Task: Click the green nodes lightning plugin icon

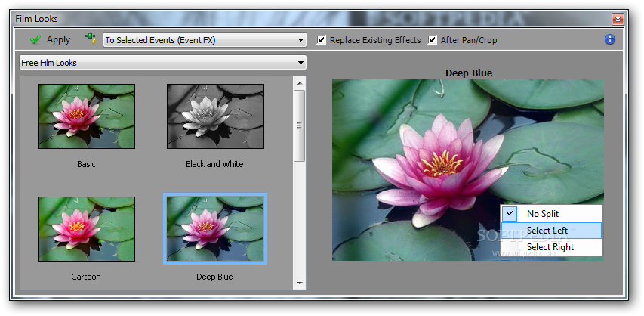Action: point(91,39)
